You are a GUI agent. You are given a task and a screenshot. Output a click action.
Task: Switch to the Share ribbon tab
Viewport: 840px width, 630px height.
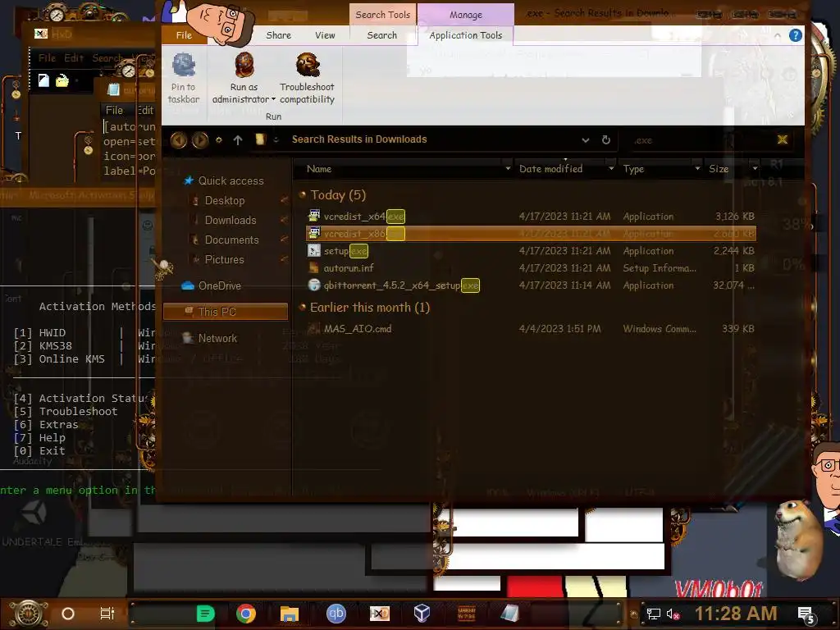point(279,34)
